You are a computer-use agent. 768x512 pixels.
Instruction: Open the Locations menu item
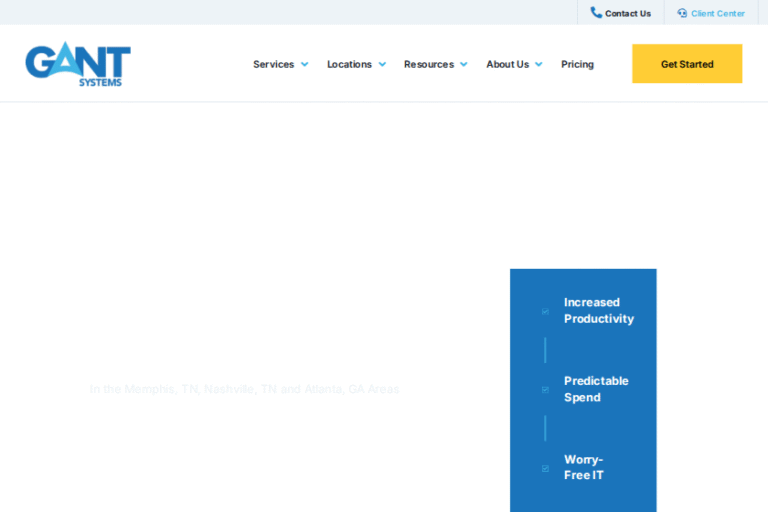pyautogui.click(x=349, y=64)
